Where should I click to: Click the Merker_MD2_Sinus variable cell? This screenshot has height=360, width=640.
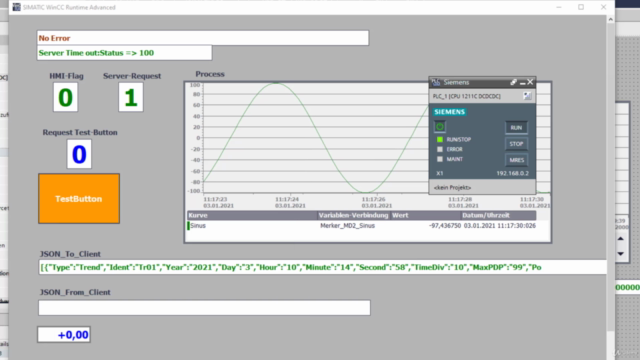click(x=347, y=226)
